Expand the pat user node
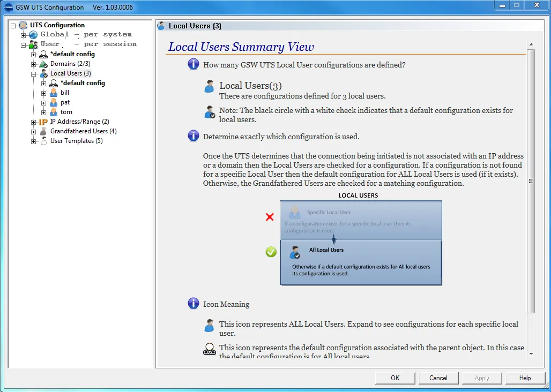 coord(43,103)
